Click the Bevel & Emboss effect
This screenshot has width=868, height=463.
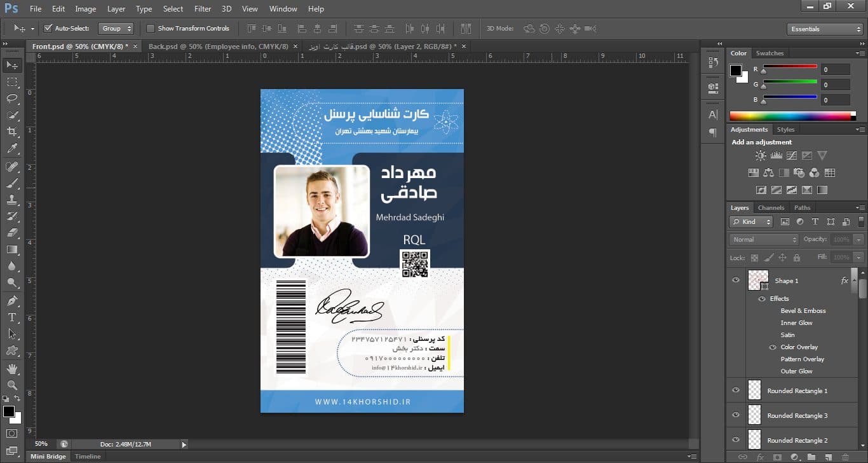tap(803, 311)
